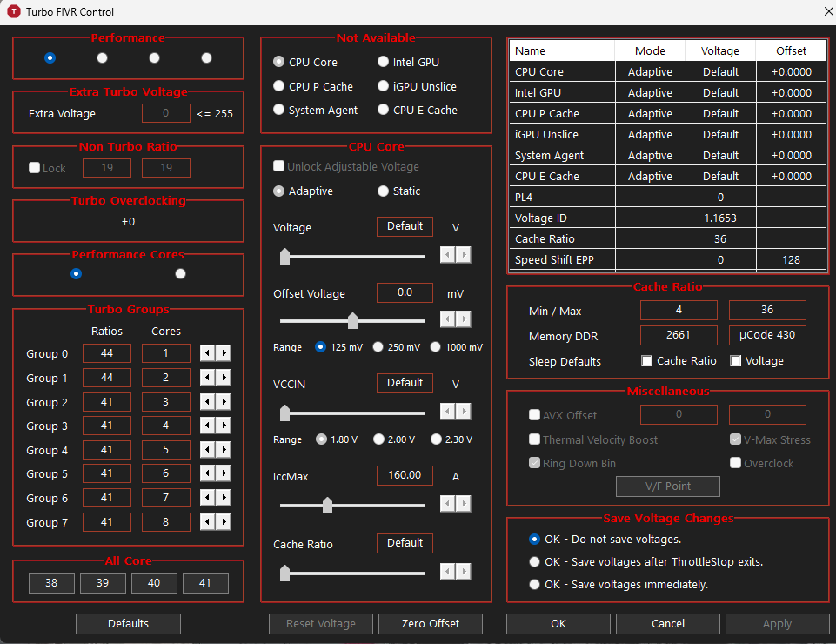Select the Intel GPU radio option
This screenshot has height=644, width=836.
click(x=408, y=62)
